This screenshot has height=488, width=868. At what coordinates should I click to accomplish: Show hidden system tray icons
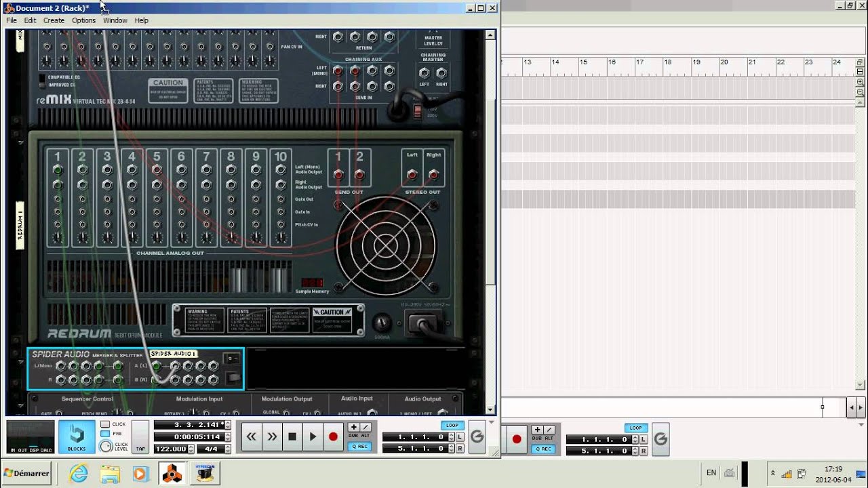(x=772, y=473)
